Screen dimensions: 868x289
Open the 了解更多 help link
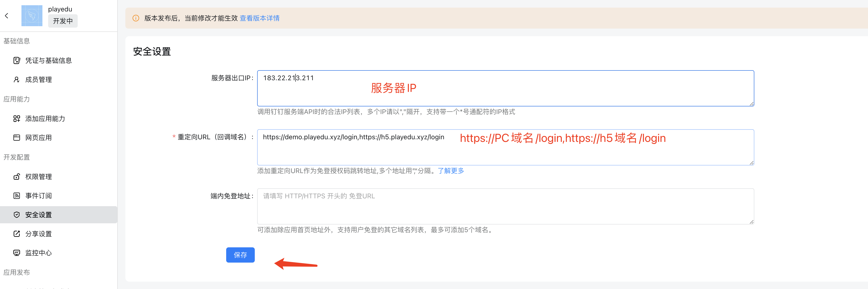pyautogui.click(x=450, y=171)
